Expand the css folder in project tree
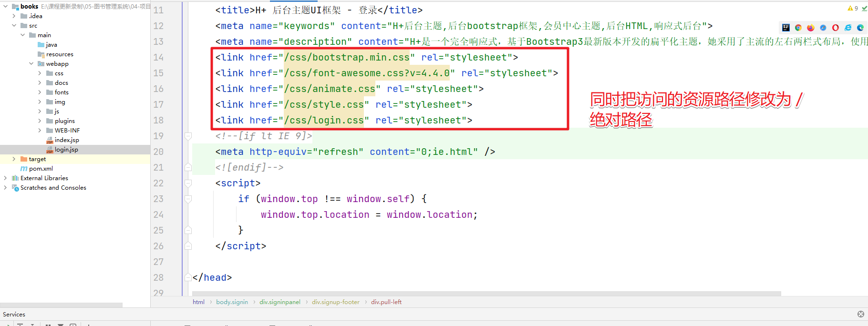The width and height of the screenshot is (868, 326). (x=40, y=73)
